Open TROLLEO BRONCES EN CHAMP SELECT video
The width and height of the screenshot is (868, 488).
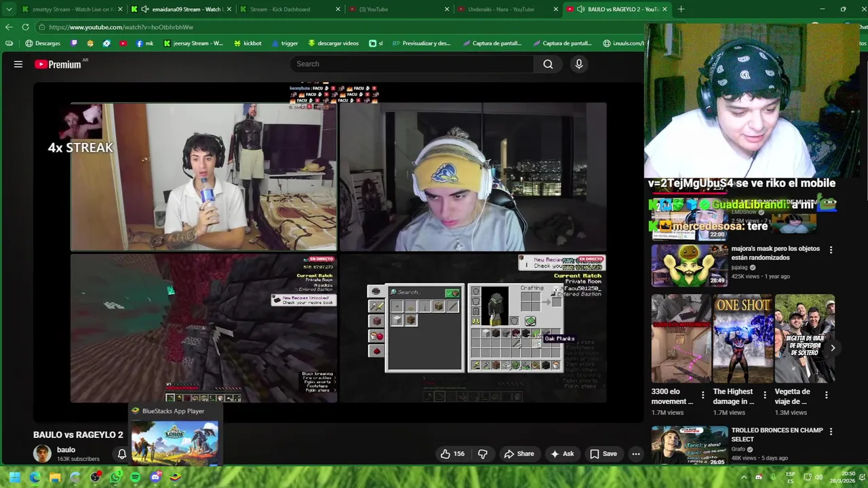[690, 445]
